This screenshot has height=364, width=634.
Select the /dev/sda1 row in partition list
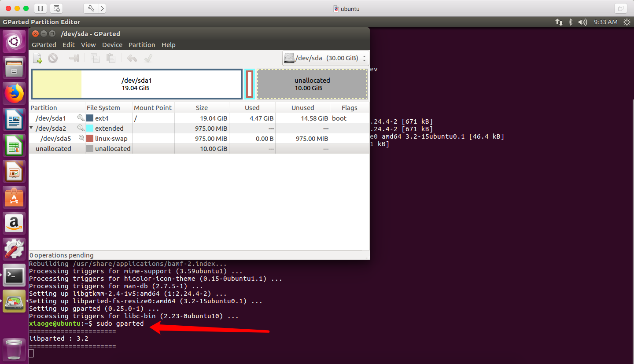tap(199, 118)
